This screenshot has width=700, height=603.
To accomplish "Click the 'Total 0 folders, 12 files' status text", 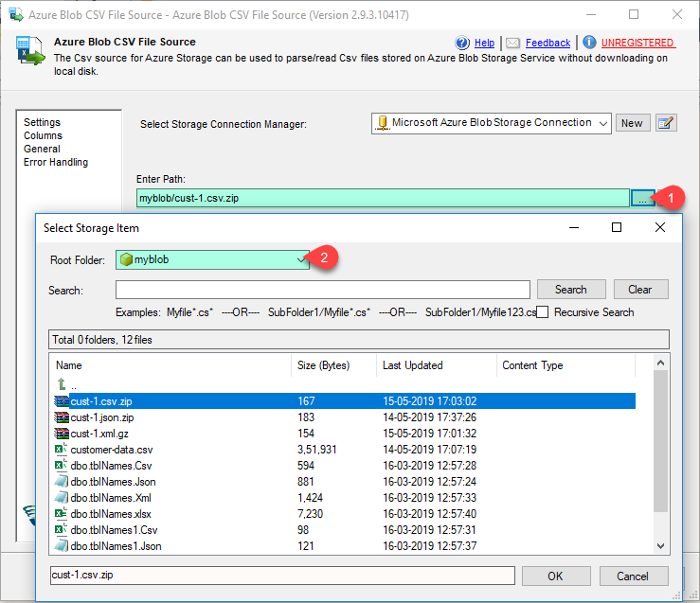I will tap(102, 340).
